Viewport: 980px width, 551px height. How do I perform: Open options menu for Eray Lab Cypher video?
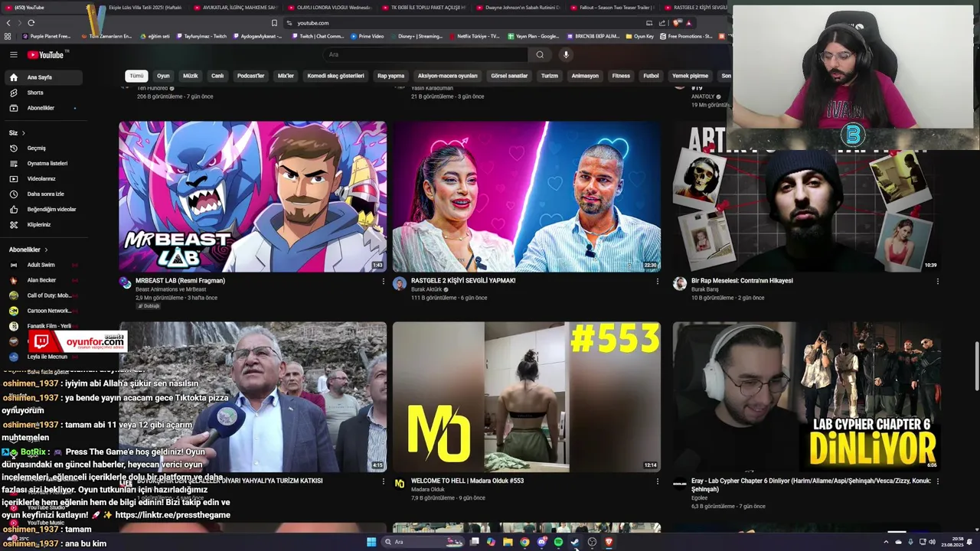(937, 481)
